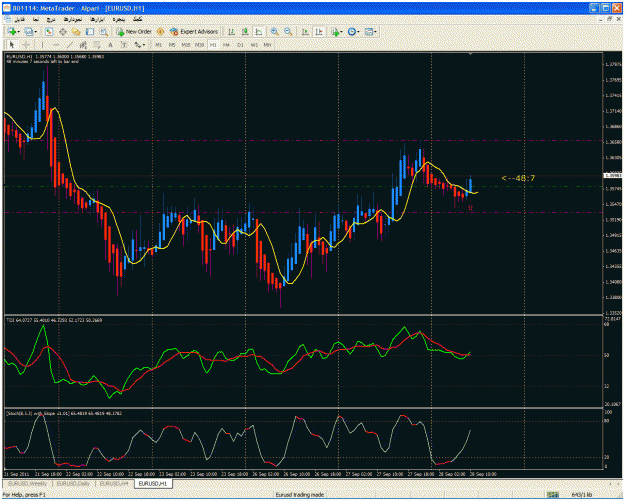Open the Profiles icon in the toolbar
The image size is (625, 501).
[x=29, y=31]
